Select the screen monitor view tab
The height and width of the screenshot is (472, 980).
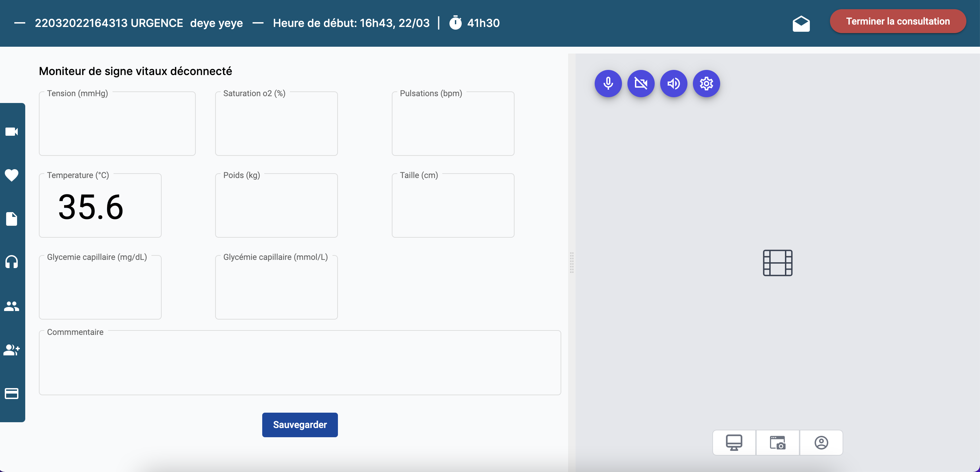pos(733,442)
